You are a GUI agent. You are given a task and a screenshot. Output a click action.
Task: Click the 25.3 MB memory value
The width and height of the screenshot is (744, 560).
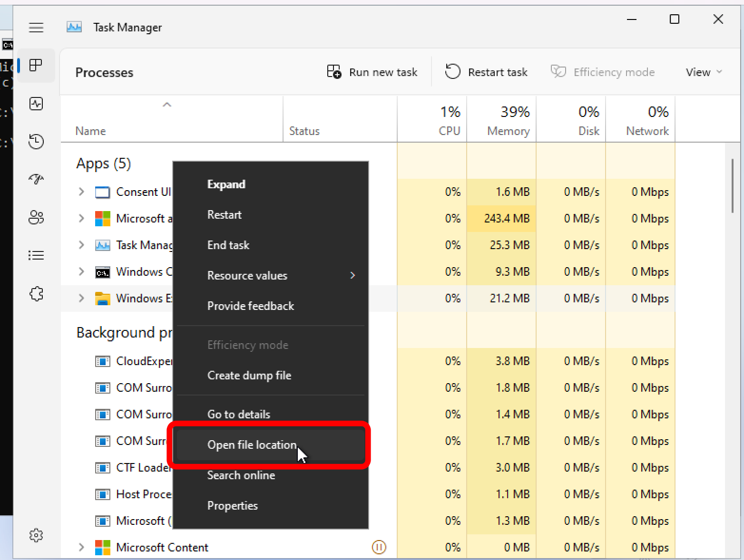click(509, 245)
